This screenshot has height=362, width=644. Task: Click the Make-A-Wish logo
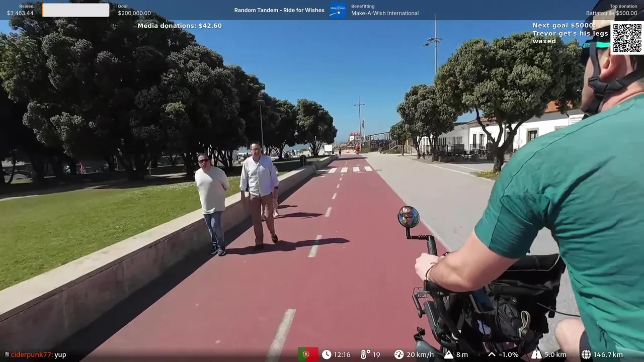pos(338,10)
